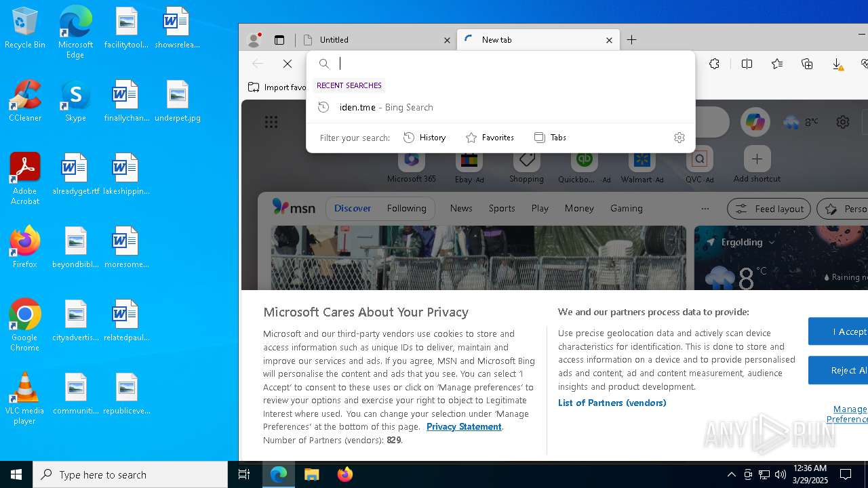Viewport: 868px width, 488px height.
Task: Open Recycle Bin desktop icon
Action: pos(24,28)
